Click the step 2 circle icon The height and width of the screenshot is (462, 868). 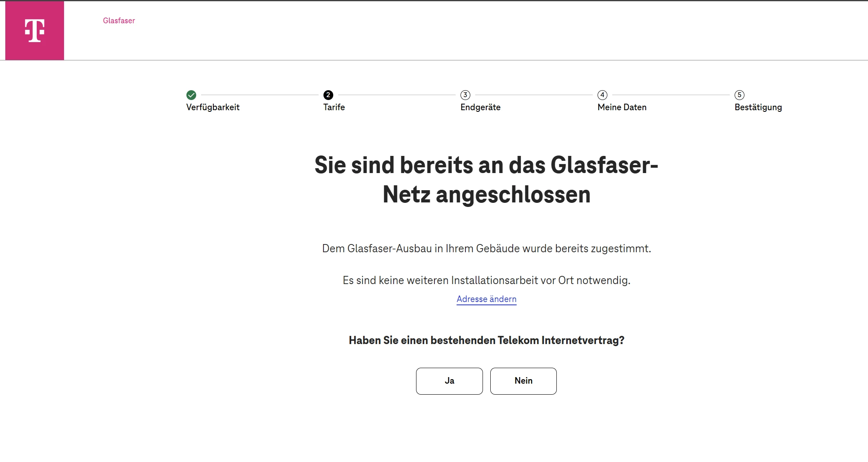[x=328, y=95]
